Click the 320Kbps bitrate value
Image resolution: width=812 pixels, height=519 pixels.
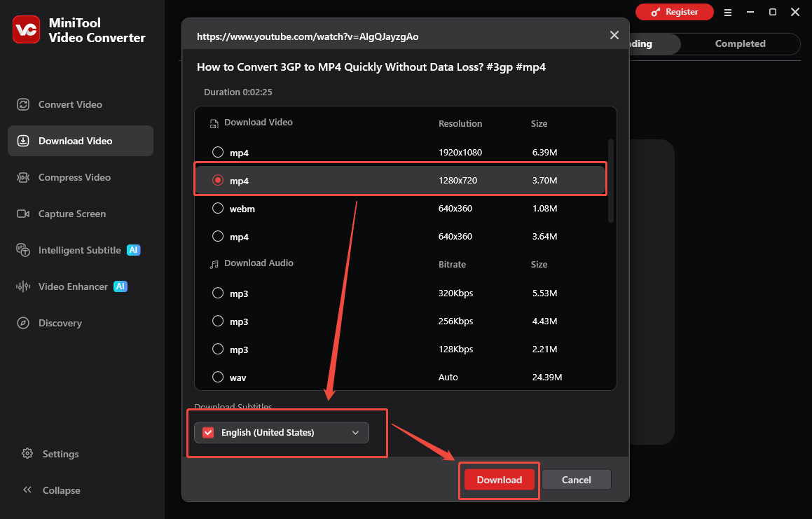coord(455,293)
